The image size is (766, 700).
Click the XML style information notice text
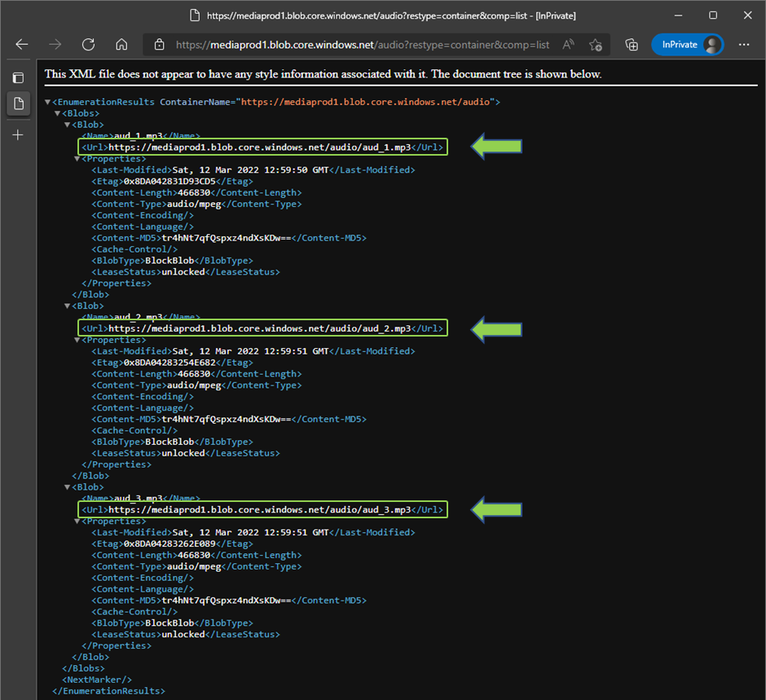coord(323,74)
